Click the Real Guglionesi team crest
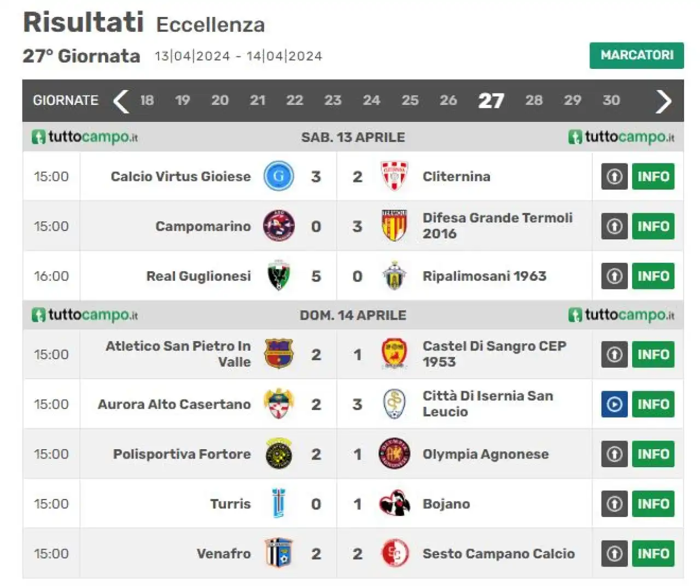This screenshot has width=700, height=588. pyautogui.click(x=278, y=275)
